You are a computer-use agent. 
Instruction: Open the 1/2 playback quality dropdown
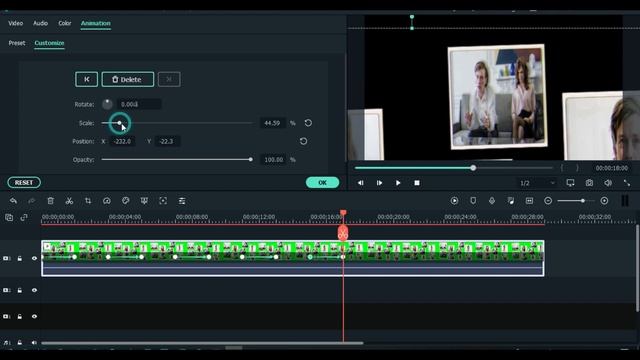(x=538, y=183)
